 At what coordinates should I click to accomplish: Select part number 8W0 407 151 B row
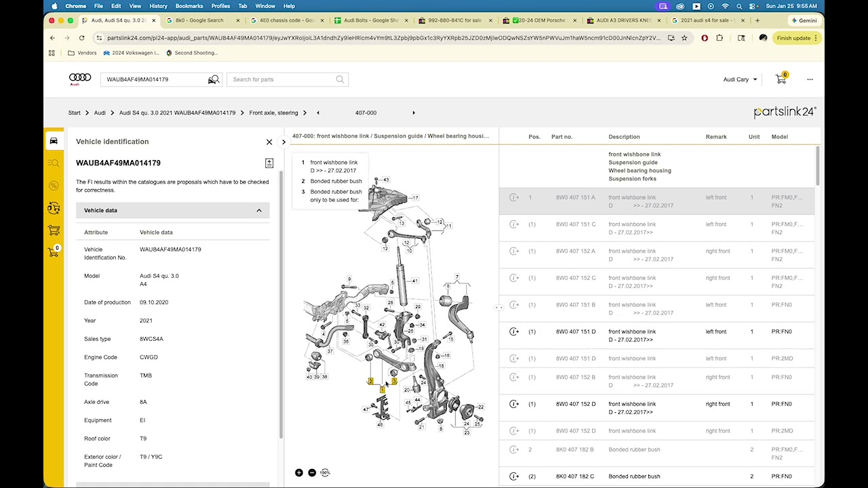[x=657, y=308]
